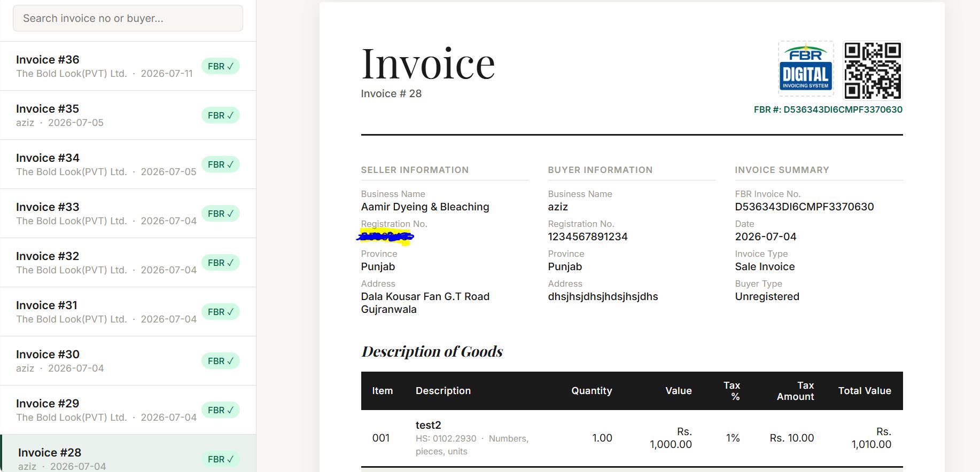Click the Total Value column header
Screen dimensions: 980x472
(x=865, y=391)
